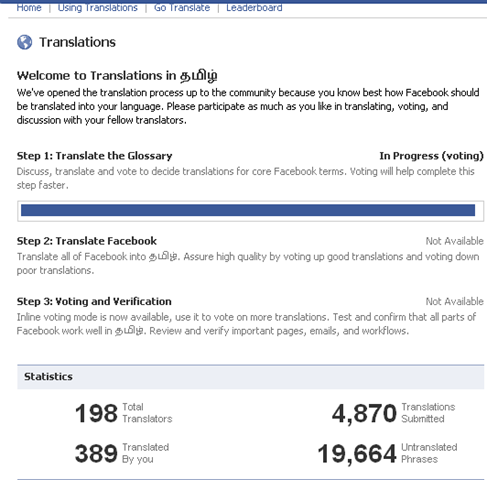Open the Home nav link
The height and width of the screenshot is (480, 487).
[x=29, y=7]
